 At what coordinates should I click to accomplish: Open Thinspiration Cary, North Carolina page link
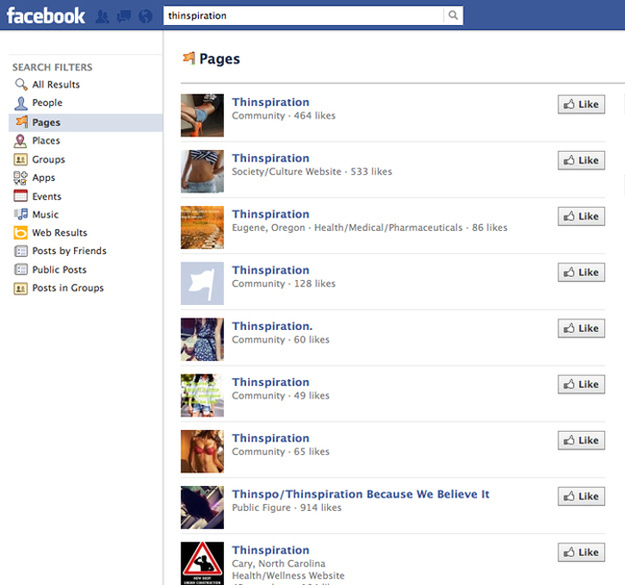pyautogui.click(x=271, y=550)
